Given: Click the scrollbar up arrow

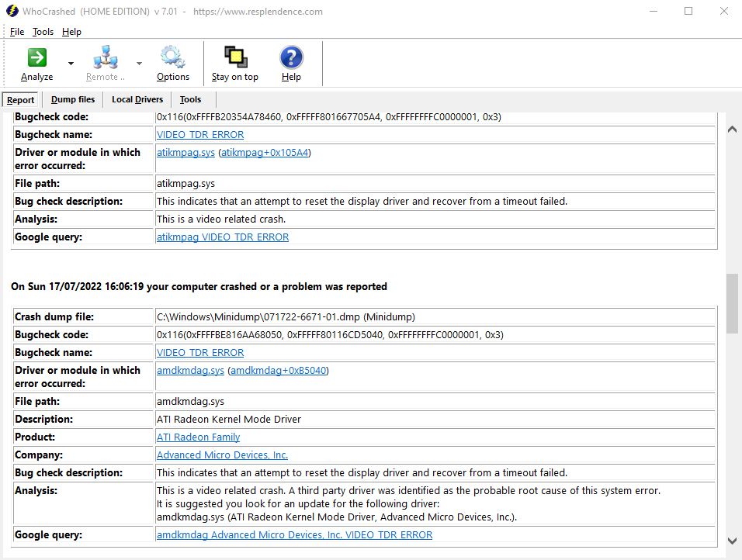Looking at the screenshot, I should point(732,129).
